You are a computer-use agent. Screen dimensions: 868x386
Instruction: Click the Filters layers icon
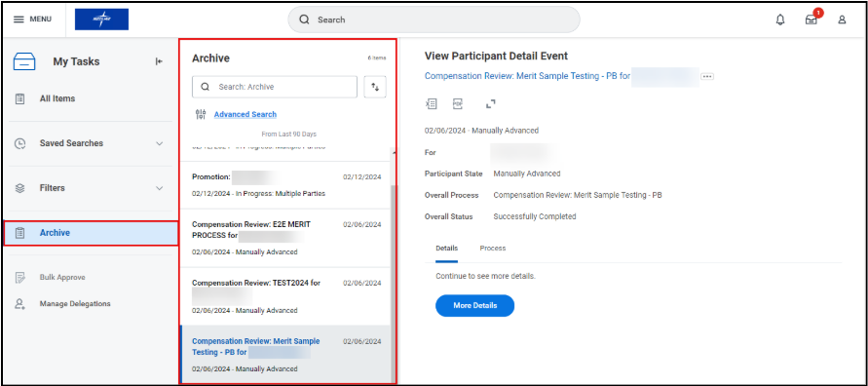click(x=19, y=188)
